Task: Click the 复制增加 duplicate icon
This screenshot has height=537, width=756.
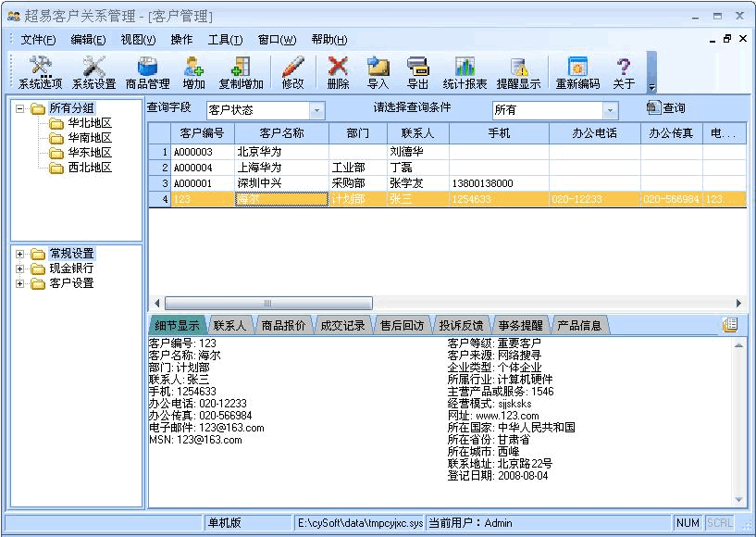Action: (x=240, y=72)
